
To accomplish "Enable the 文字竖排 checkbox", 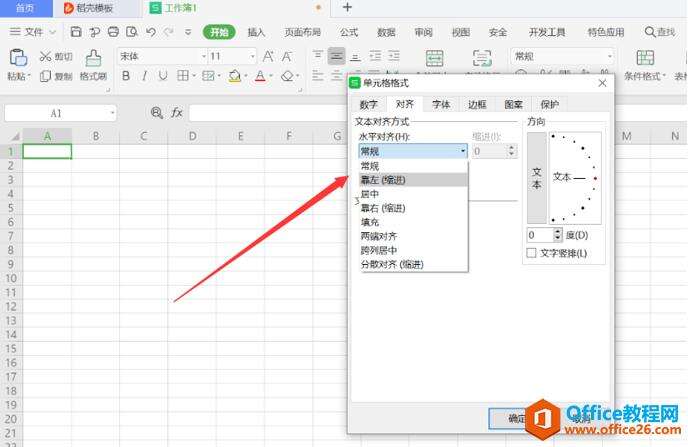I will pyautogui.click(x=531, y=253).
